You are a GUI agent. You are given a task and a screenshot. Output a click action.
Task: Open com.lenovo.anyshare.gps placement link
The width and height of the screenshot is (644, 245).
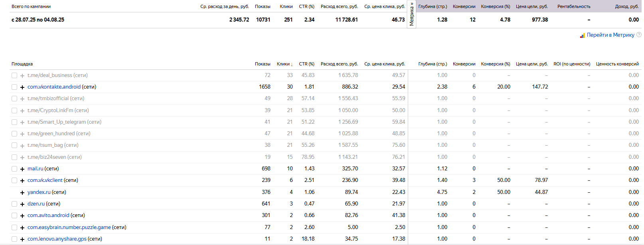point(57,239)
